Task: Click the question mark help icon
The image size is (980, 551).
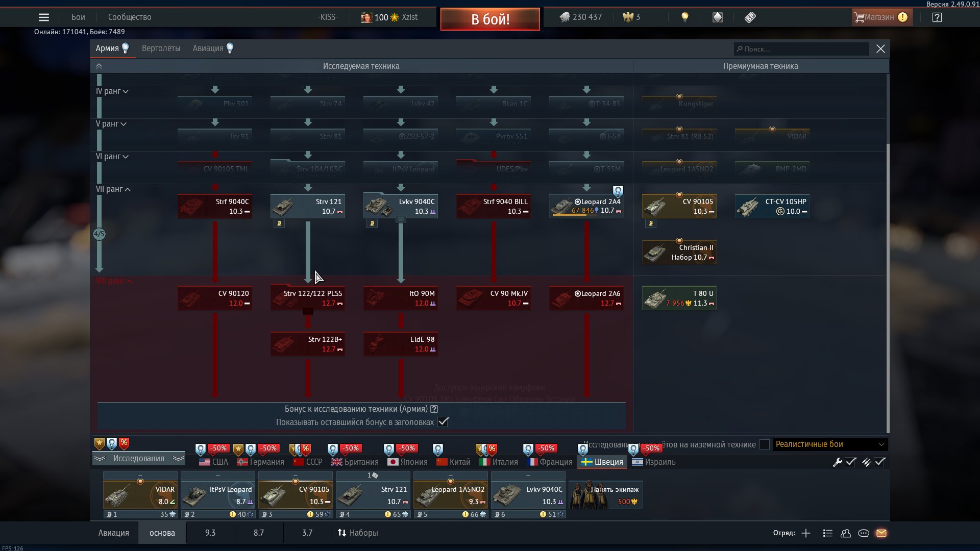Action: 937,17
